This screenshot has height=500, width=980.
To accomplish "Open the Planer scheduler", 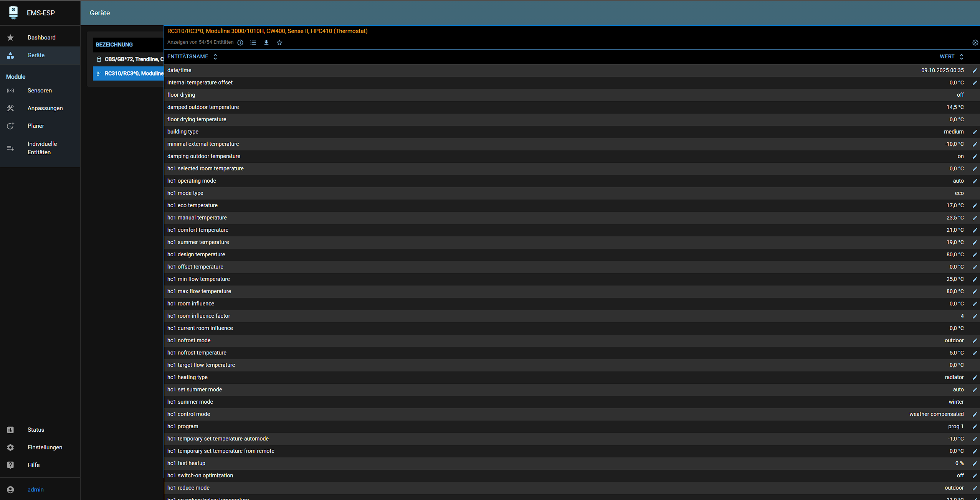I will click(40, 126).
